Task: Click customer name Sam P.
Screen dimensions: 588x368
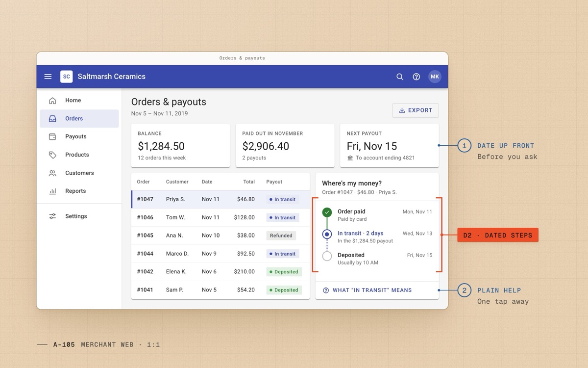Action: point(174,290)
